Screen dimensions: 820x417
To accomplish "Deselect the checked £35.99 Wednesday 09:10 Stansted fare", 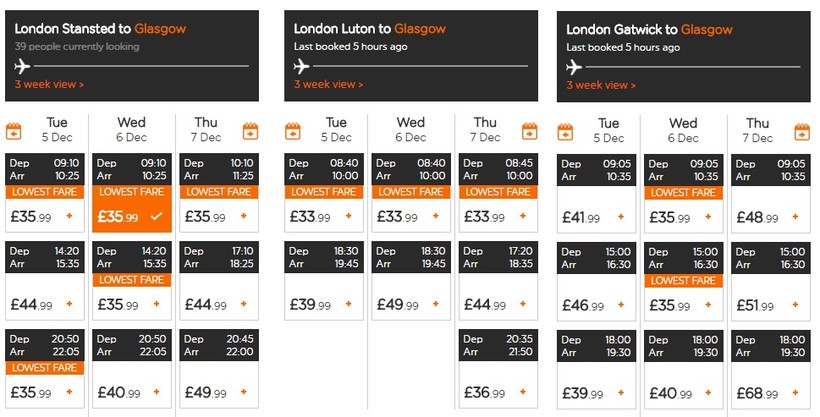I will point(131,216).
